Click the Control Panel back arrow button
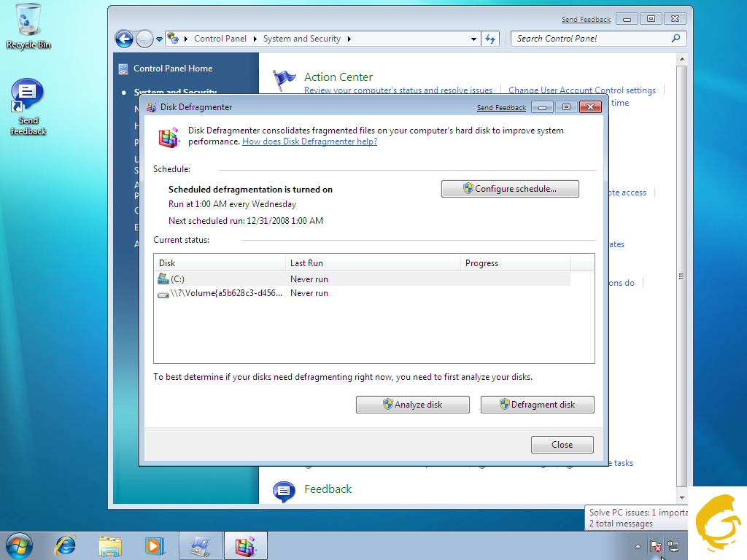This screenshot has height=560, width=747. click(124, 39)
